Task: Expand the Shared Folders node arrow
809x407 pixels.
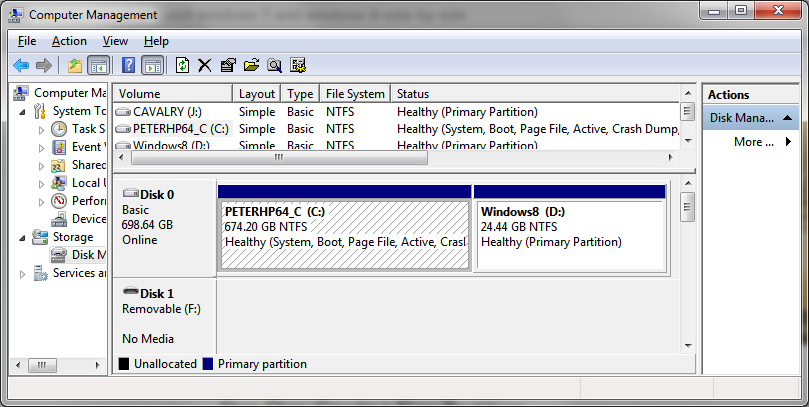Action: tap(41, 166)
